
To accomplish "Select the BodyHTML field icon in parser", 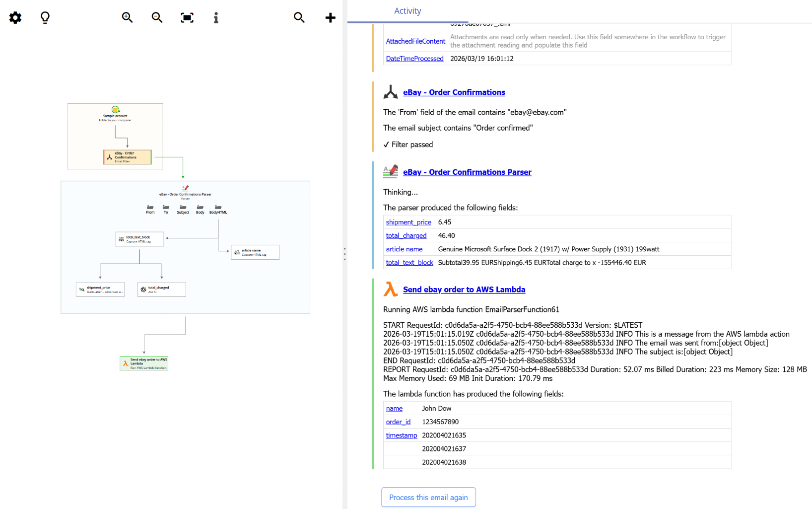I will 218,208.
